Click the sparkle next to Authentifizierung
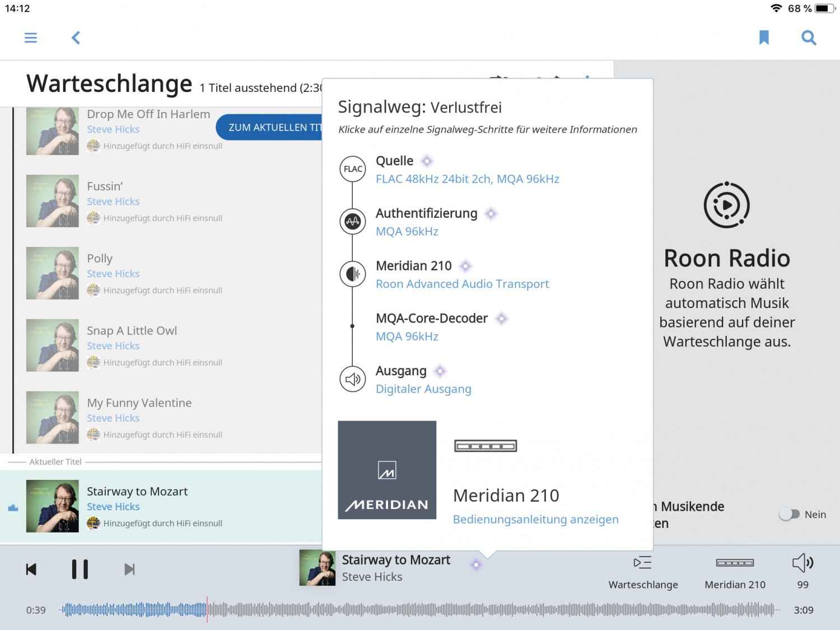Image resolution: width=840 pixels, height=630 pixels. [x=491, y=213]
